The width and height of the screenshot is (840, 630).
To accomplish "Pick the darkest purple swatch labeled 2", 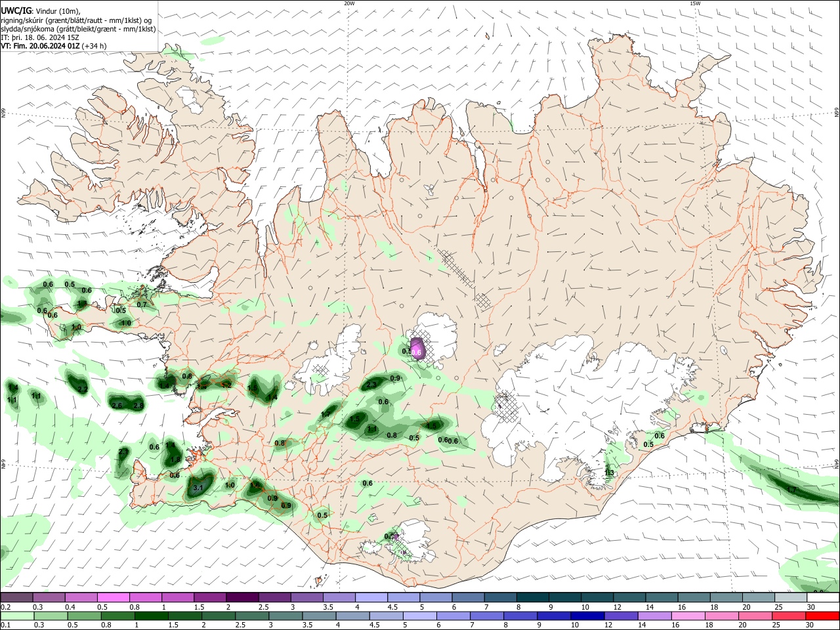I will [x=241, y=598].
